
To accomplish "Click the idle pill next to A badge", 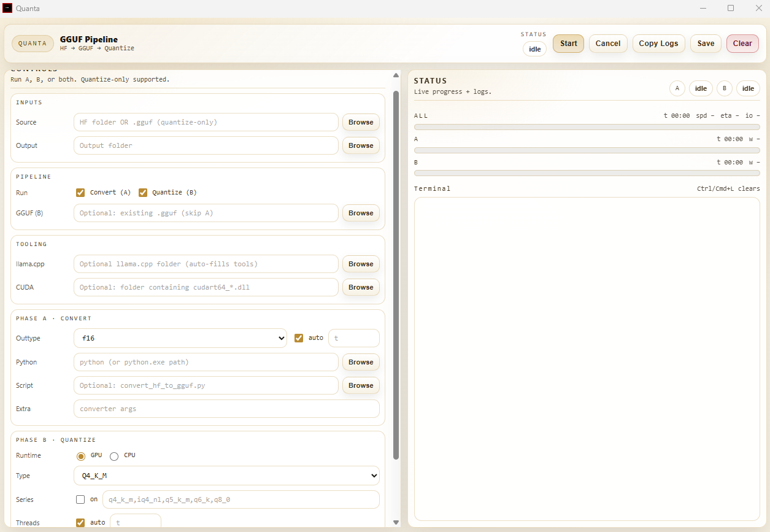I will 701,88.
